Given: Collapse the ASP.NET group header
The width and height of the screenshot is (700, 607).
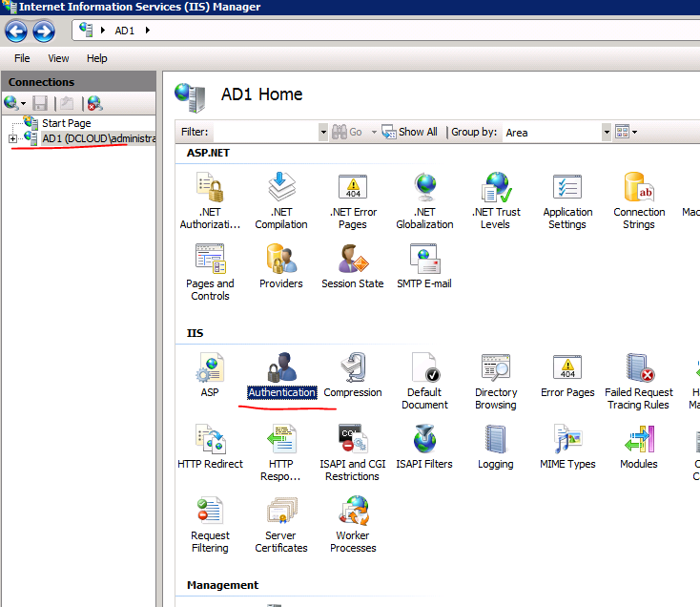Looking at the screenshot, I should pyautogui.click(x=208, y=153).
